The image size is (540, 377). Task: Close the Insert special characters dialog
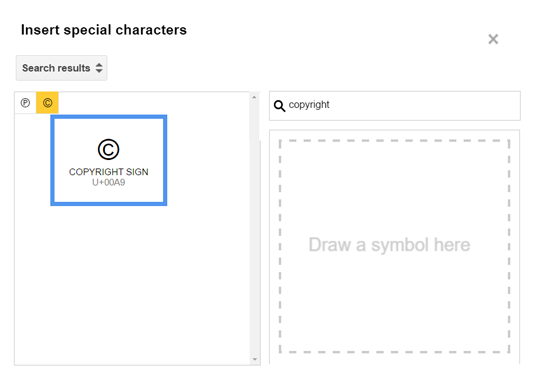pos(493,39)
